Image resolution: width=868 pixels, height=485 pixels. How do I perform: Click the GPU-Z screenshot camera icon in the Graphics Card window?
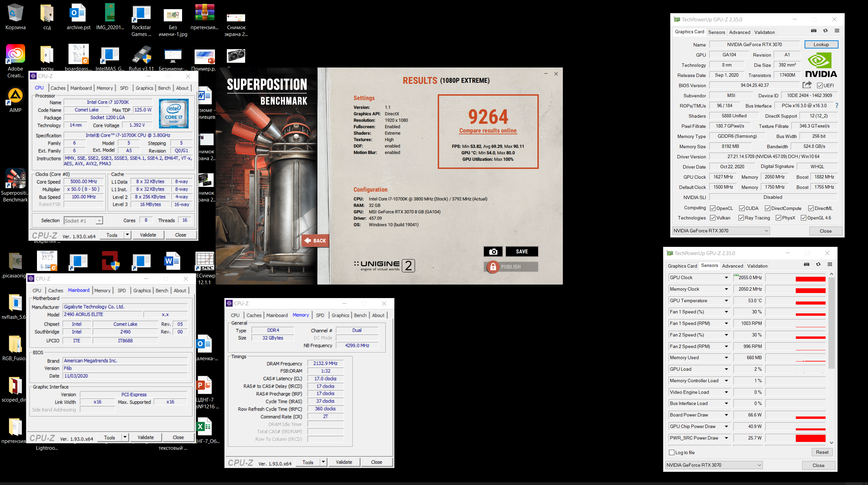814,31
